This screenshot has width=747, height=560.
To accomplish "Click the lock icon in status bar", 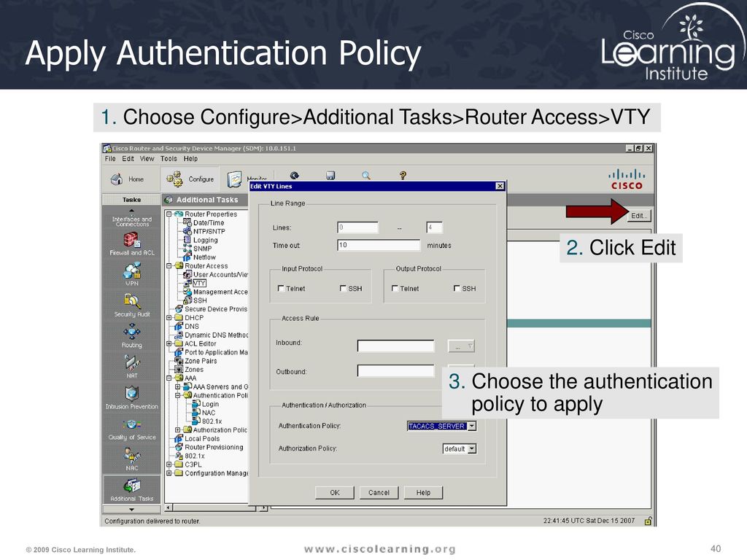I will click(648, 521).
